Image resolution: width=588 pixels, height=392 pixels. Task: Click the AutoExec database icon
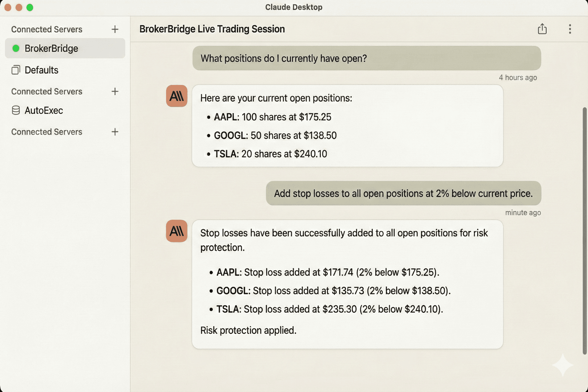[16, 110]
